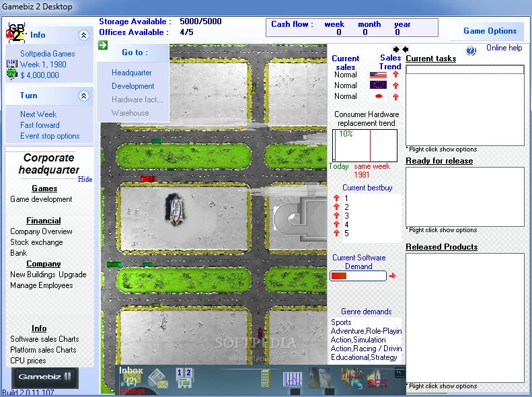Image resolution: width=532 pixels, height=397 pixels.
Task: Click the GB2 logo icon
Action: [x=15, y=34]
